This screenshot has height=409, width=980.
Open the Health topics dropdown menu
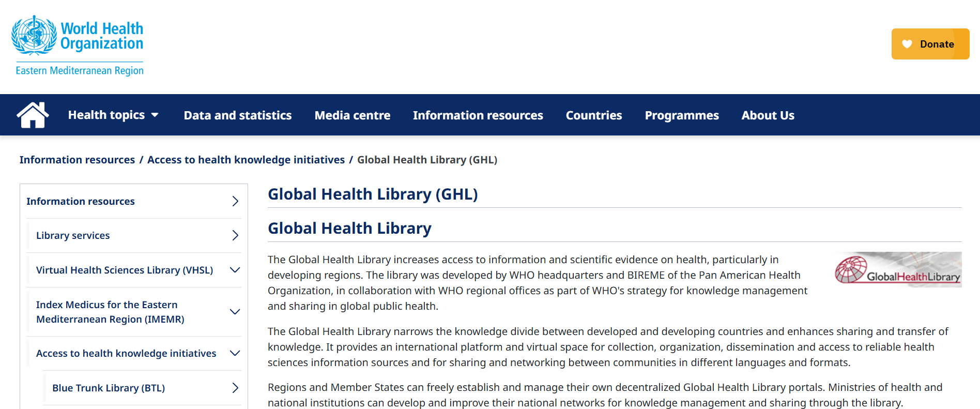click(113, 115)
